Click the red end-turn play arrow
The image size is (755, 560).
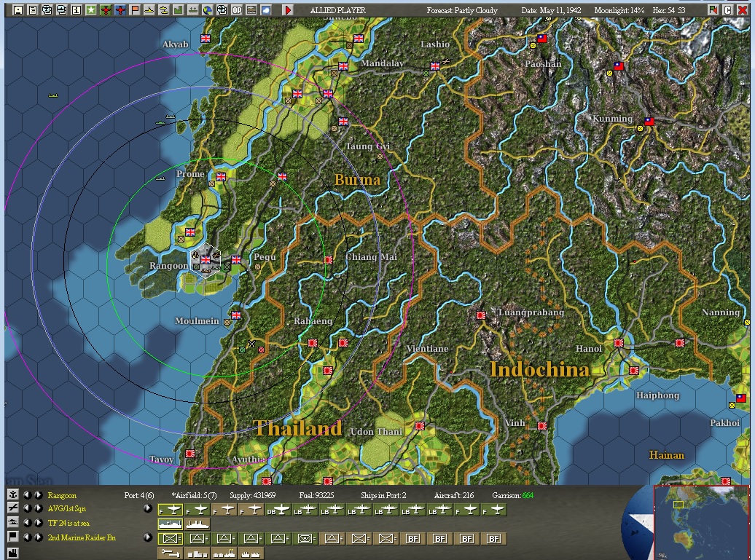pos(288,9)
